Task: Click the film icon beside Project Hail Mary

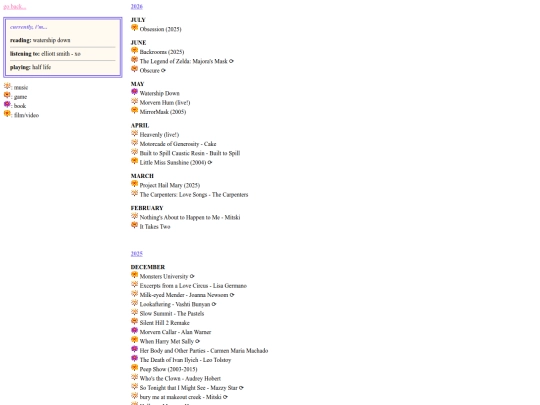Action: pyautogui.click(x=135, y=184)
